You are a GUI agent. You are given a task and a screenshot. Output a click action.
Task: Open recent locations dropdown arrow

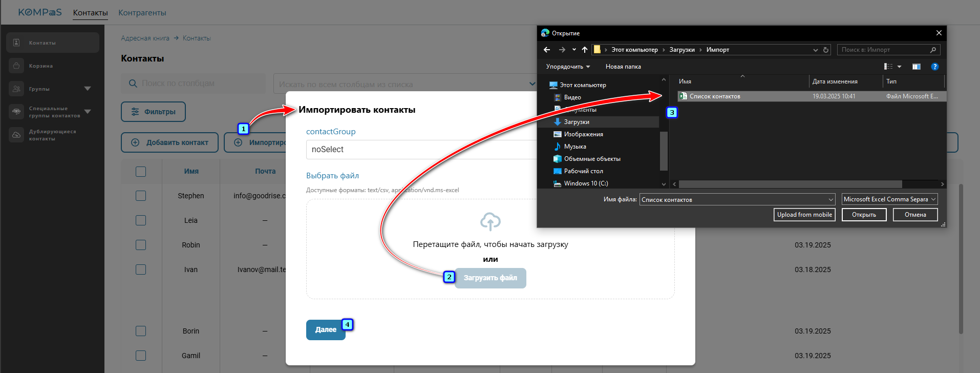tap(574, 50)
